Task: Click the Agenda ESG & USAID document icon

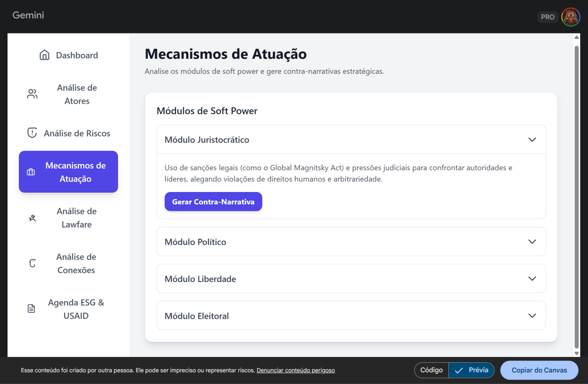Action: (31, 309)
